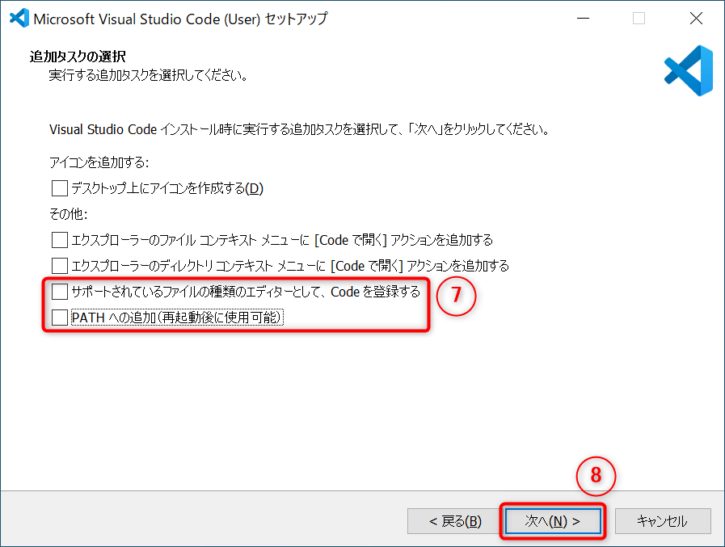Click the 実行する追加タスクを選択してください subheading
The image size is (725, 547).
click(x=148, y=76)
